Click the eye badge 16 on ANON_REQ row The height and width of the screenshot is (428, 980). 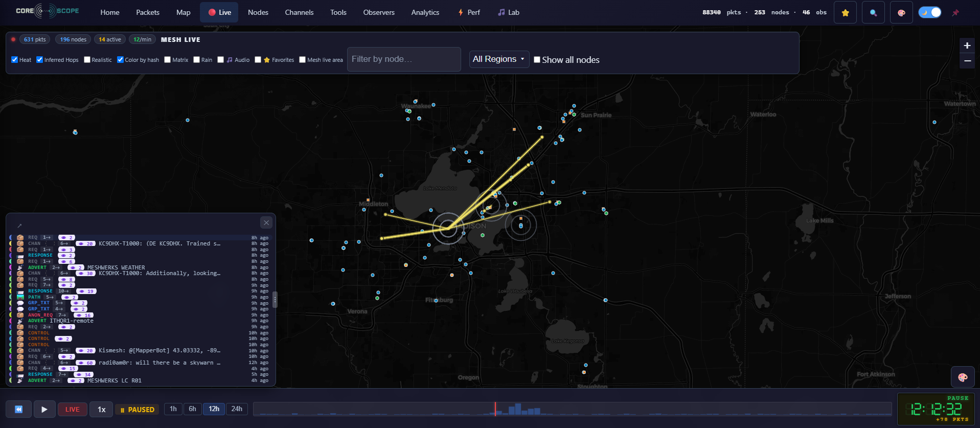pyautogui.click(x=83, y=315)
